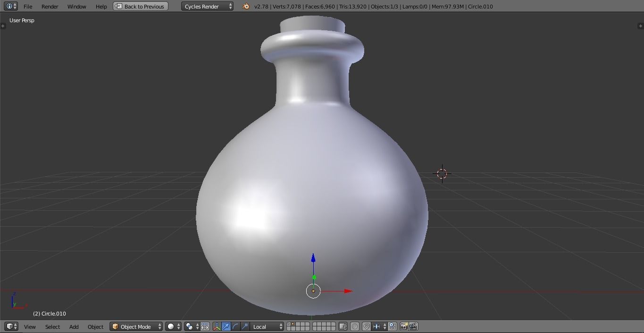Toggle manipulate center points option
Viewport: 644px width, 333px height.
pos(205,326)
